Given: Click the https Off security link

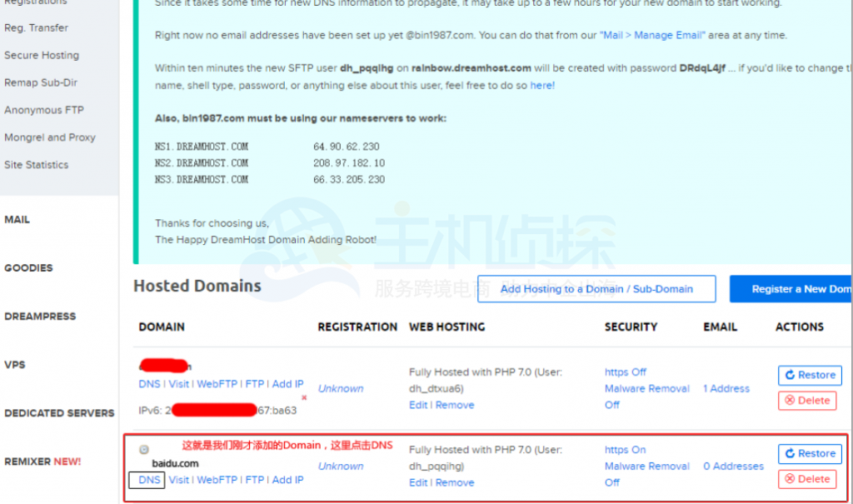Looking at the screenshot, I should [625, 372].
